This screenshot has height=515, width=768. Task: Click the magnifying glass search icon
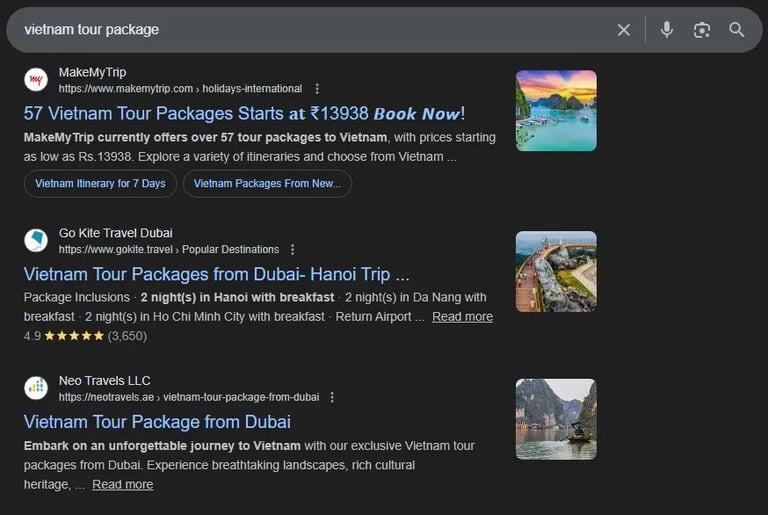737,30
